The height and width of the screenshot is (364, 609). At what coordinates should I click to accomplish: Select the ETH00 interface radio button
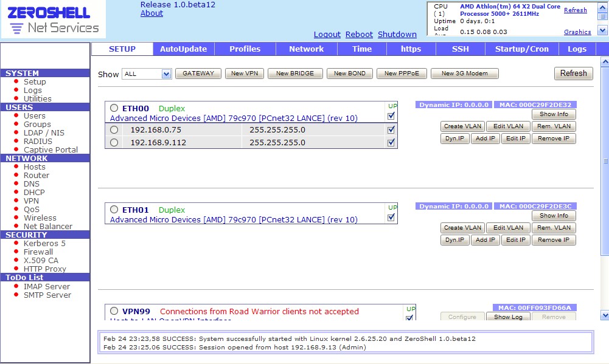[x=114, y=108]
